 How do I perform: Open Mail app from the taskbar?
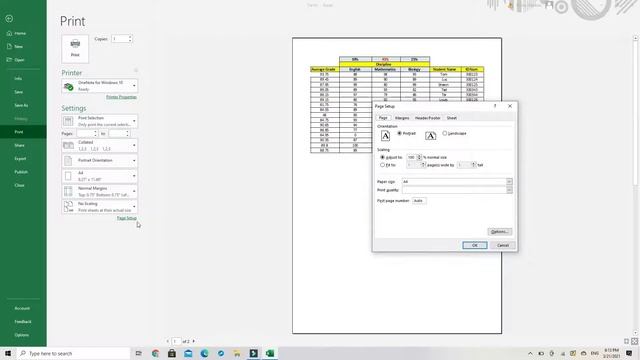click(188, 353)
